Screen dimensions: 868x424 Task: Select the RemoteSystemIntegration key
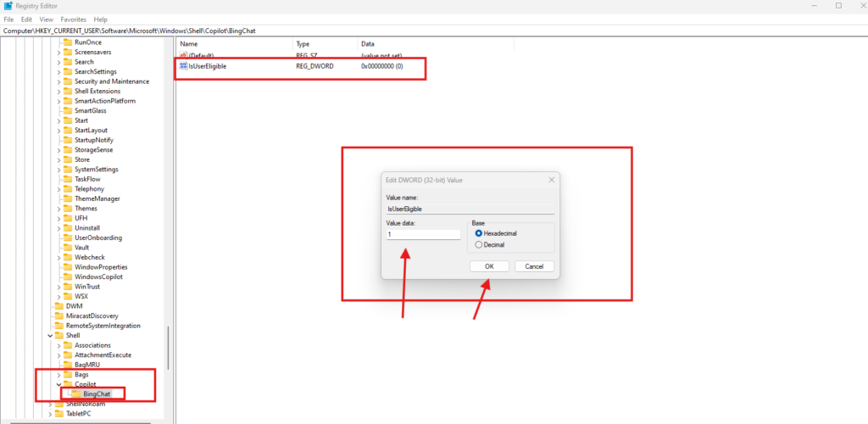tap(103, 326)
